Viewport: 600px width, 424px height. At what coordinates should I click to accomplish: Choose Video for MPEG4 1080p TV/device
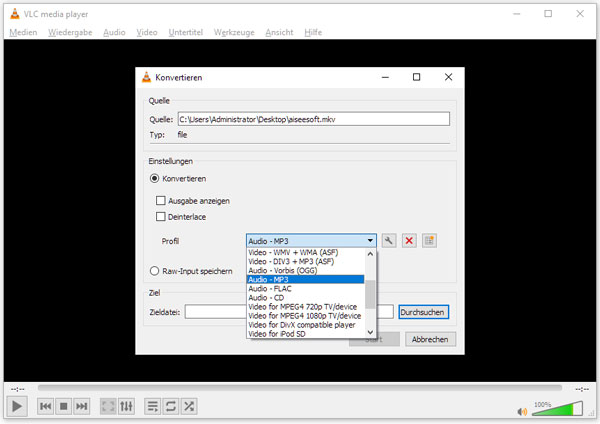coord(305,316)
